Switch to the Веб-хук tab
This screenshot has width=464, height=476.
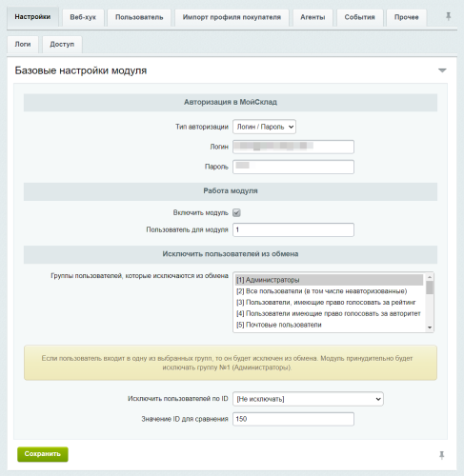(x=83, y=17)
